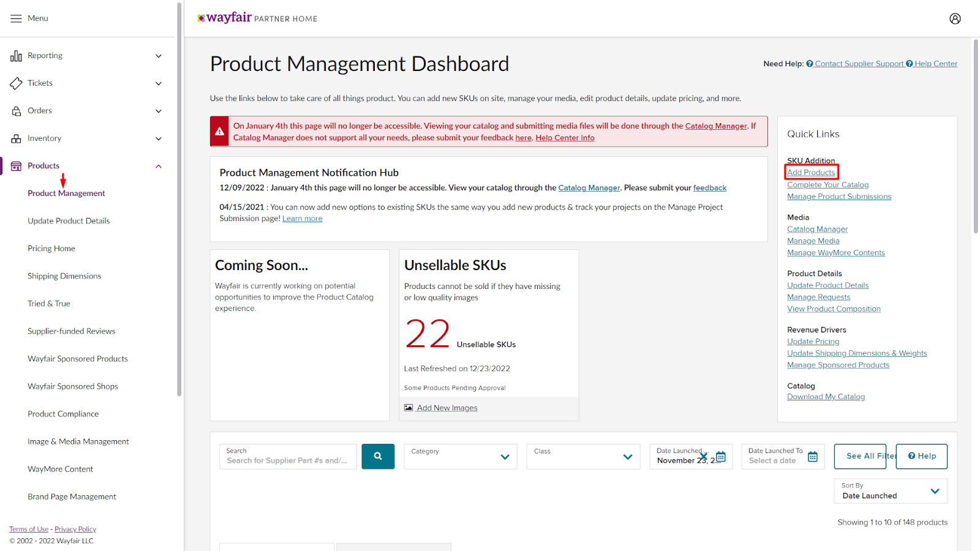Go to Pricing Home in sidebar
The width and height of the screenshot is (980, 551).
pyautogui.click(x=51, y=249)
